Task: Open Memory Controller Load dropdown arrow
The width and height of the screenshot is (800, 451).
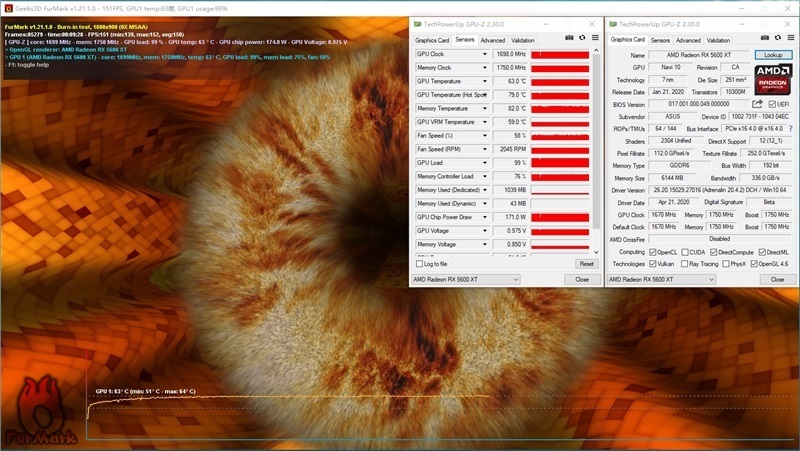Action: [x=485, y=176]
